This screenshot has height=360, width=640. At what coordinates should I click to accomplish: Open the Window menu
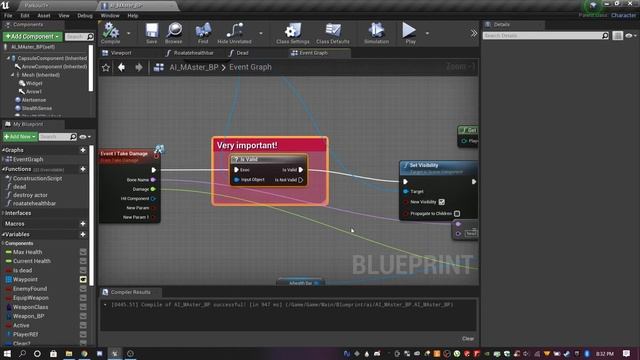pyautogui.click(x=110, y=16)
